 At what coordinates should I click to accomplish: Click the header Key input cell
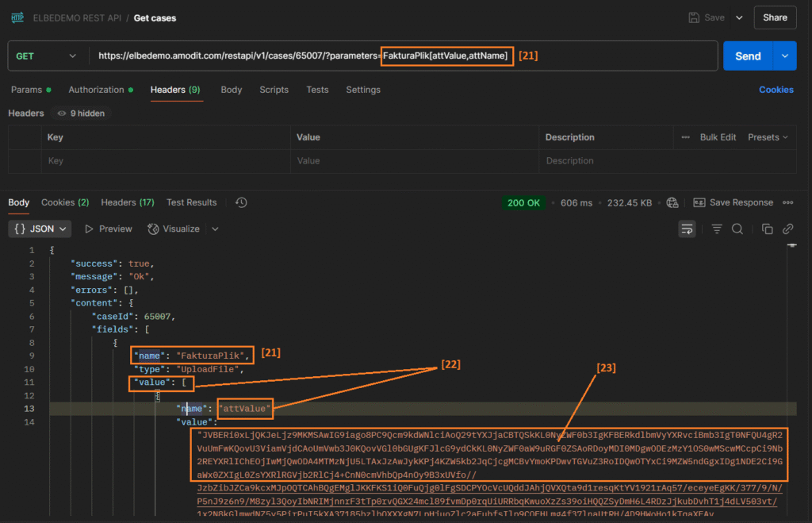tap(166, 160)
